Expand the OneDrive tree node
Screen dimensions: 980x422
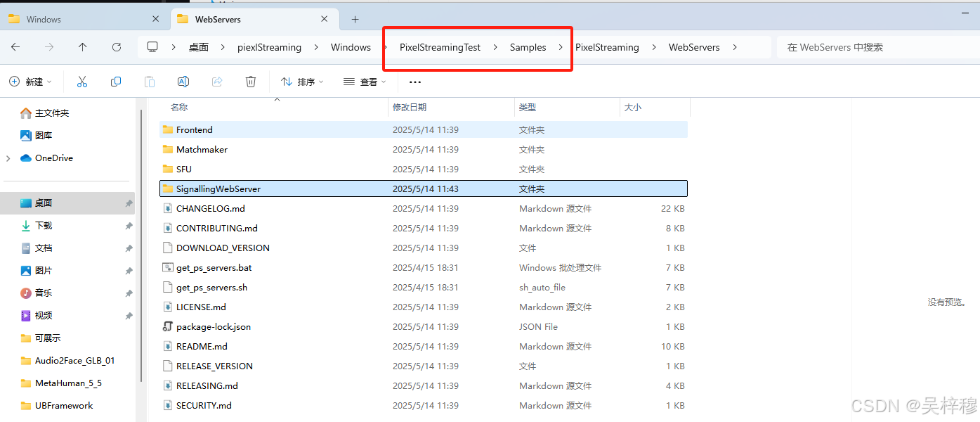[x=8, y=158]
